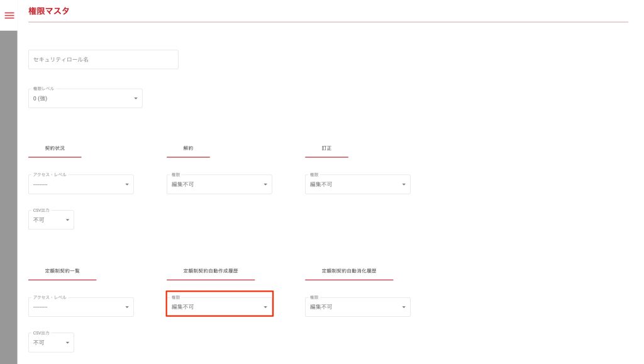The image size is (644, 364).
Task: Open the 権限 dropdown under 解約
Action: click(219, 184)
